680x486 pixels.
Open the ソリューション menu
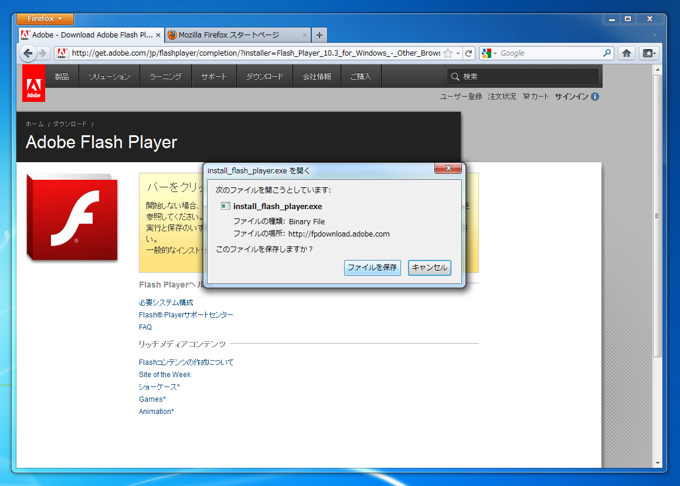pos(109,76)
